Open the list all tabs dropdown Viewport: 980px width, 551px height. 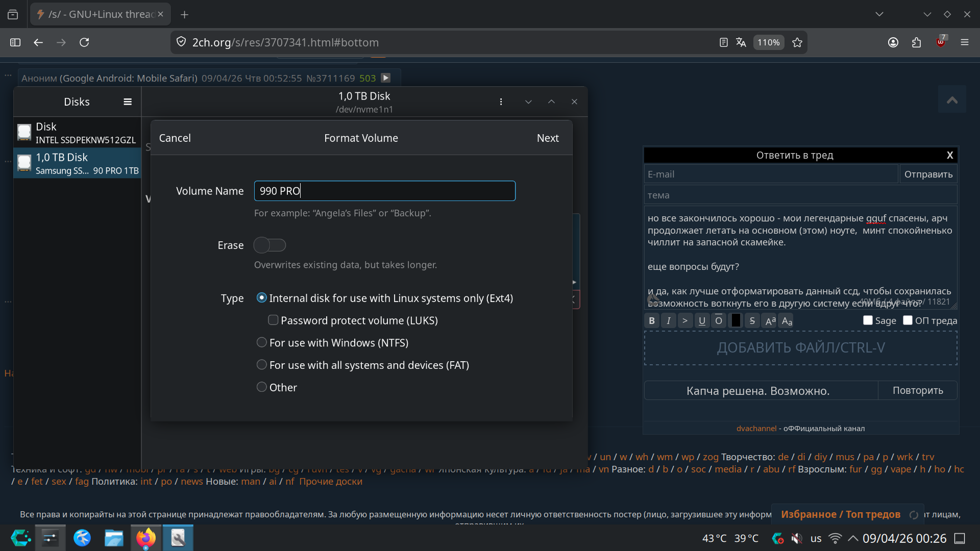point(879,14)
